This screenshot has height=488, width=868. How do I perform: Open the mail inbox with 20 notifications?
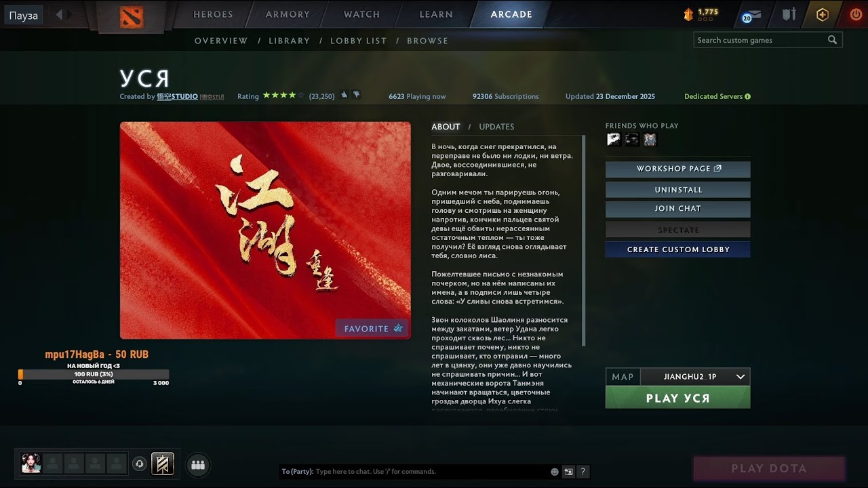pos(751,16)
